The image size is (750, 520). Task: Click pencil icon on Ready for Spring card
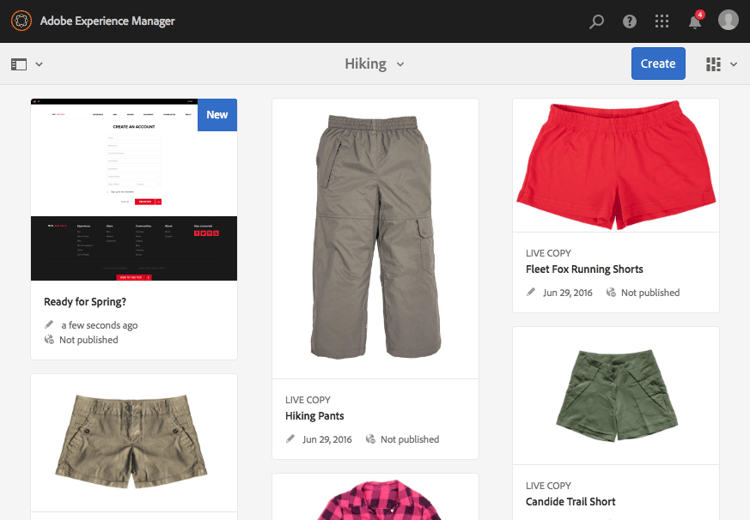pos(49,325)
